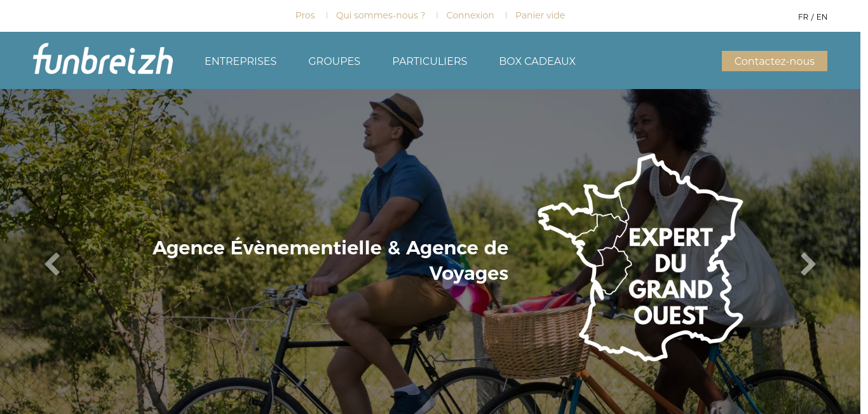View the Panier vide cart link
The width and height of the screenshot is (868, 414).
(x=540, y=15)
